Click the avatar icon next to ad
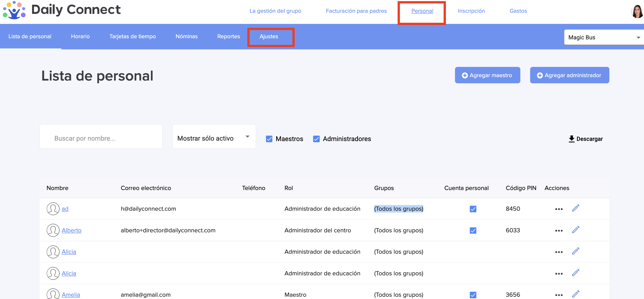 53,209
